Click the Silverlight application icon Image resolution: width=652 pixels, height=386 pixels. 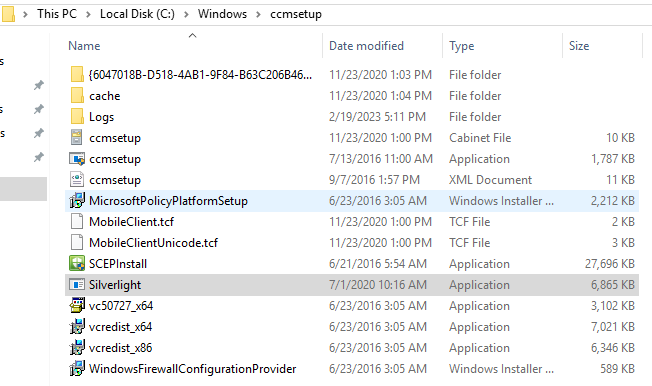(77, 285)
